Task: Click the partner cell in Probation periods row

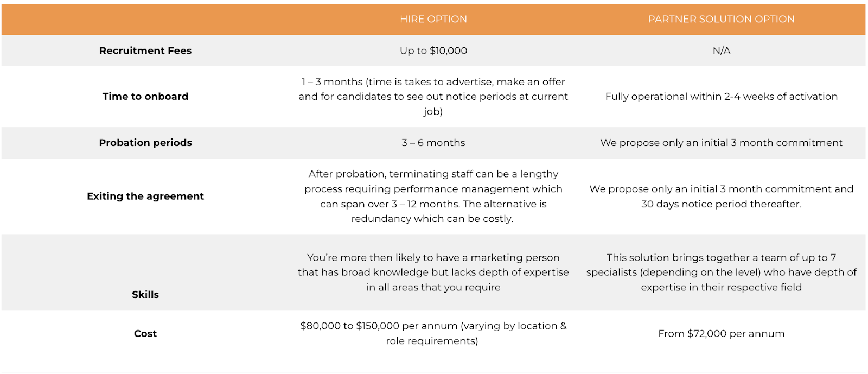Action: coord(721,143)
